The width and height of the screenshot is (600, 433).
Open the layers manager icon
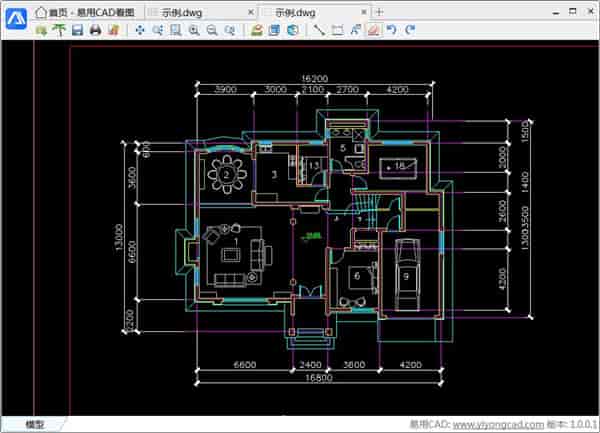tap(274, 31)
